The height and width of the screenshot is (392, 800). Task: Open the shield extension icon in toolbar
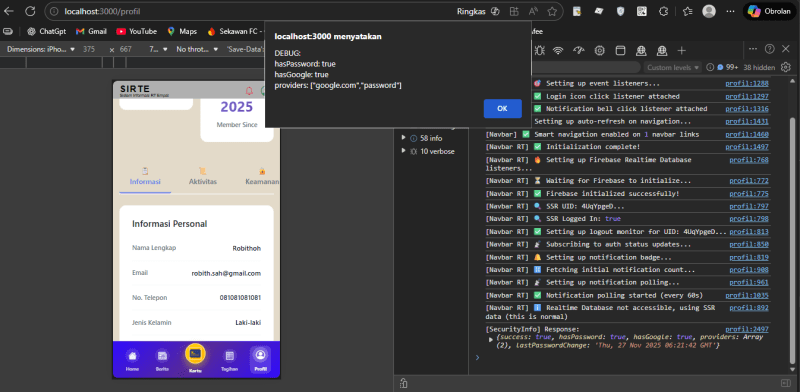620,11
